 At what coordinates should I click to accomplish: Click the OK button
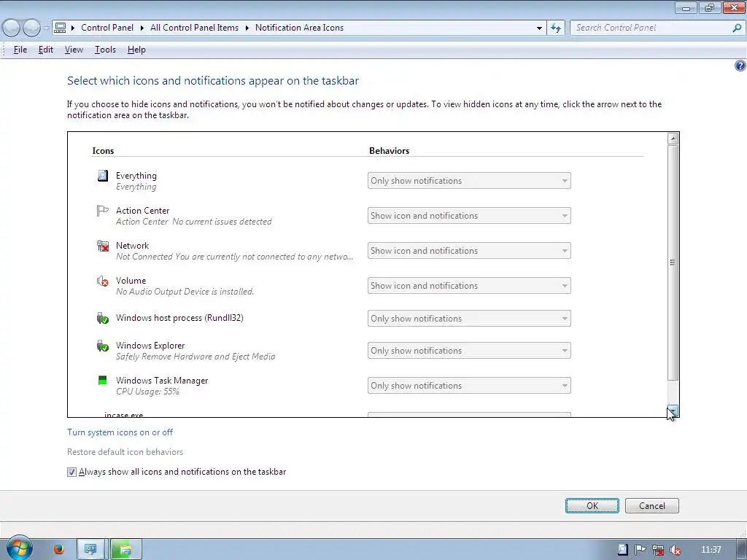(x=592, y=506)
